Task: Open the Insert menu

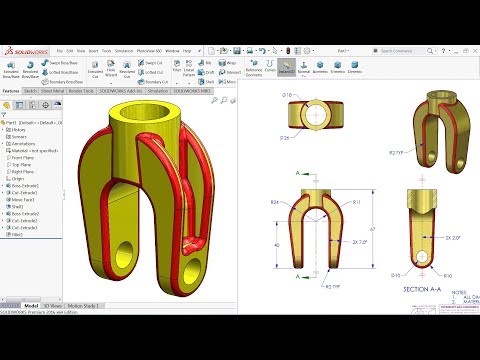Action: (x=93, y=51)
